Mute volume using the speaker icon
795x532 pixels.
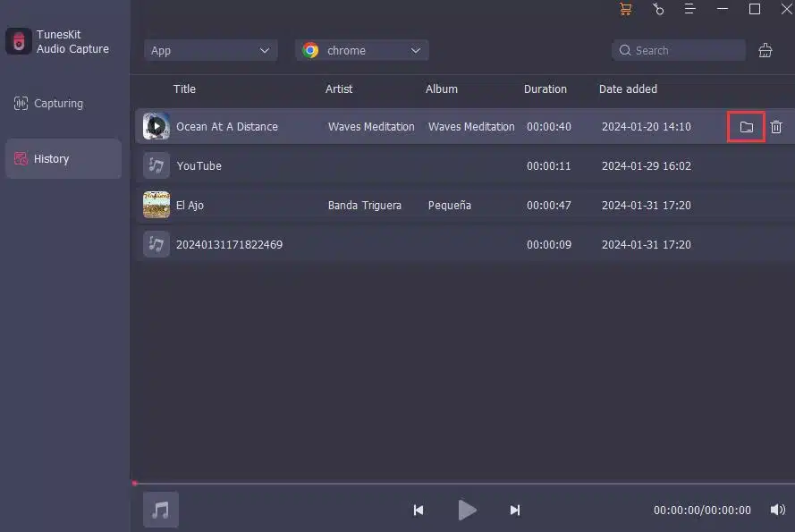pyautogui.click(x=777, y=510)
